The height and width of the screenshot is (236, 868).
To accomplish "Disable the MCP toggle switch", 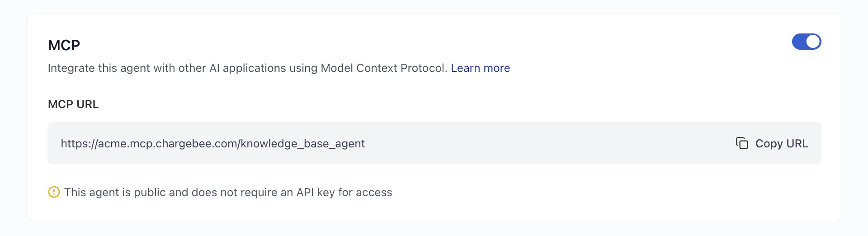I will click(807, 42).
